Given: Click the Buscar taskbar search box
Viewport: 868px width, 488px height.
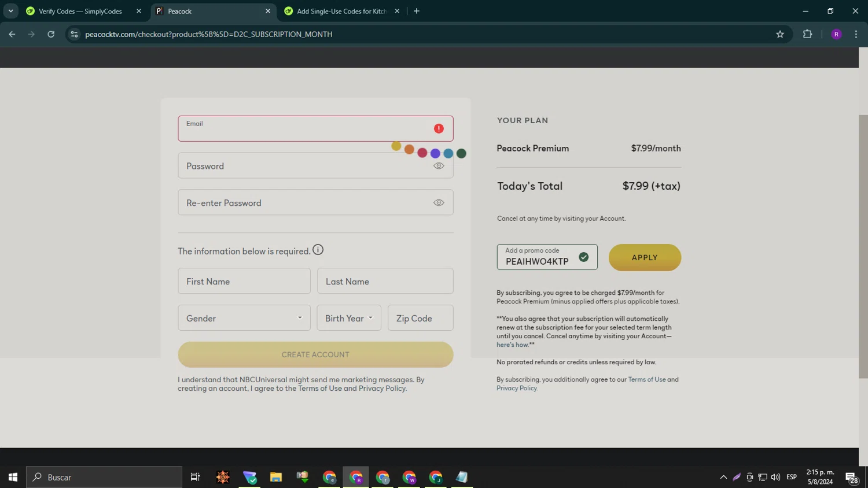Looking at the screenshot, I should coord(104,477).
